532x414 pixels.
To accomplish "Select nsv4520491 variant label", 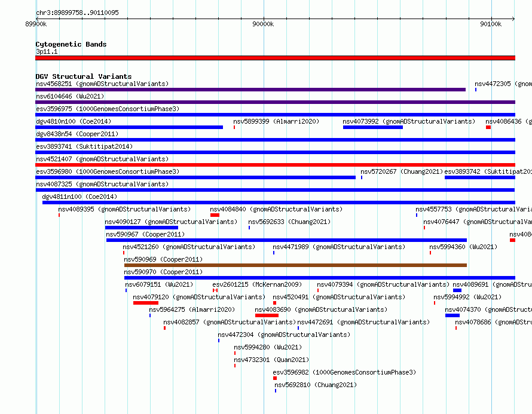I will tap(339, 297).
